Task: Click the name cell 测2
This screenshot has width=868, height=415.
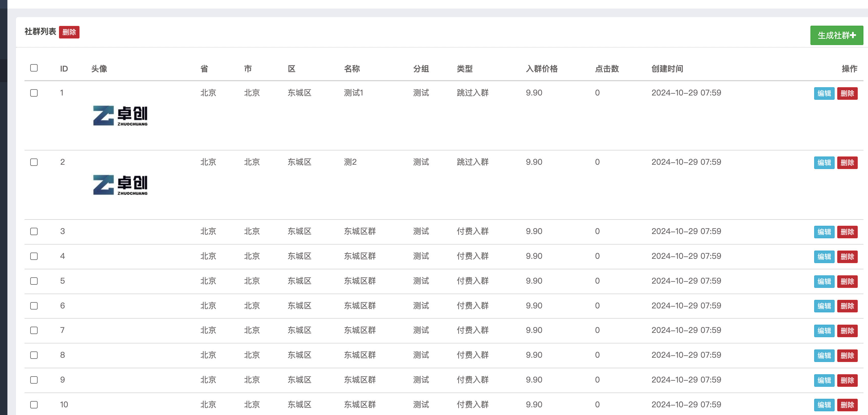Action: 350,162
